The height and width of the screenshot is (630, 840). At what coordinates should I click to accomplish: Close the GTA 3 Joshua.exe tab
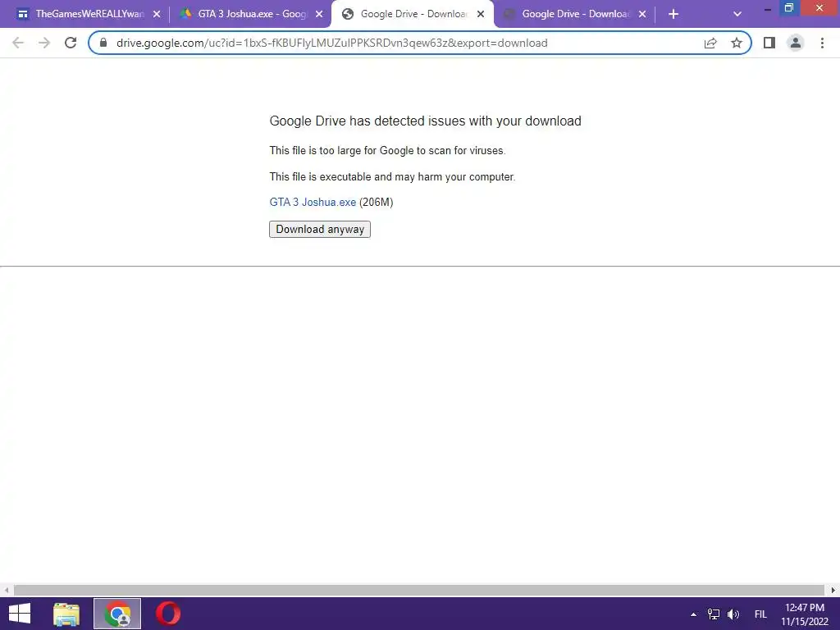pos(319,14)
